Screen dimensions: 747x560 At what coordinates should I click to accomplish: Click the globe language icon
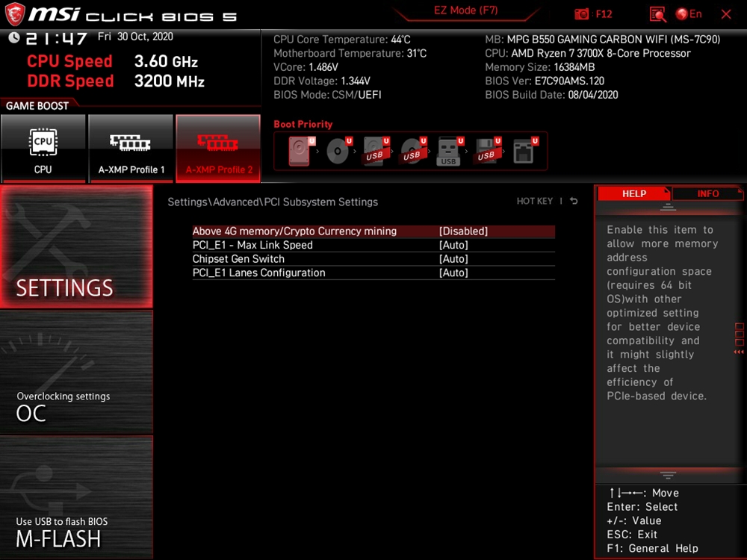click(681, 14)
